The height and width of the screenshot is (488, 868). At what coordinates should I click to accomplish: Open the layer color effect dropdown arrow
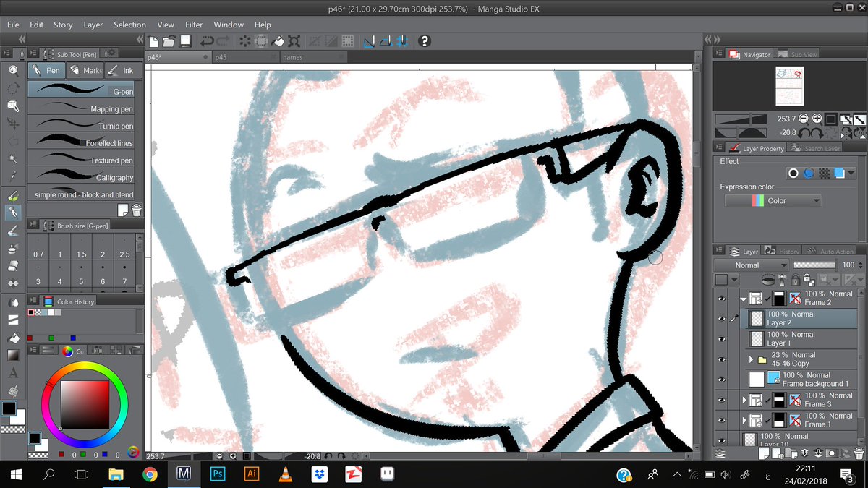851,174
